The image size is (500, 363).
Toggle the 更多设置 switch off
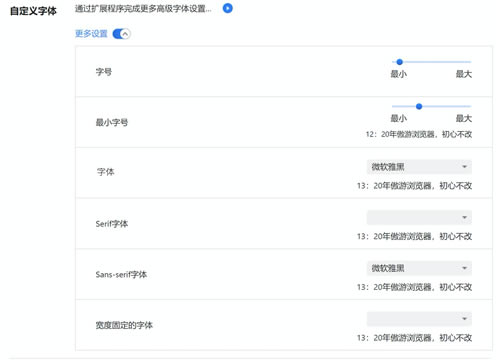tap(122, 34)
